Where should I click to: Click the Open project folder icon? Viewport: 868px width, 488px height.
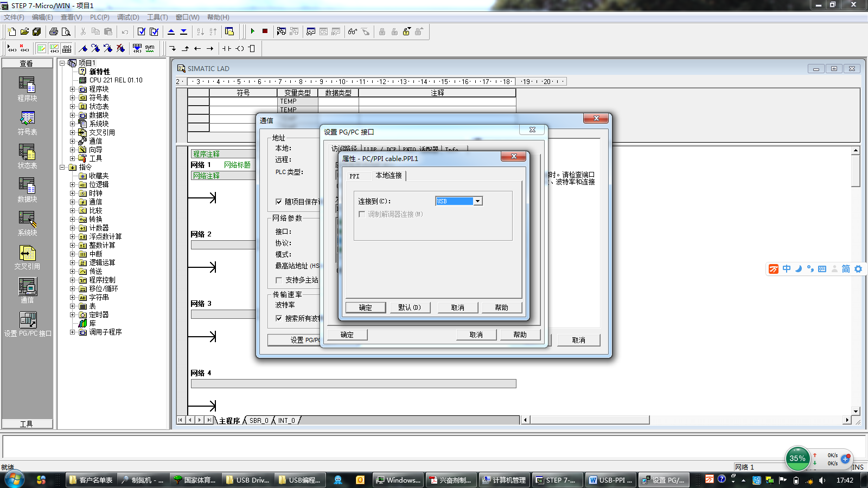(x=24, y=31)
